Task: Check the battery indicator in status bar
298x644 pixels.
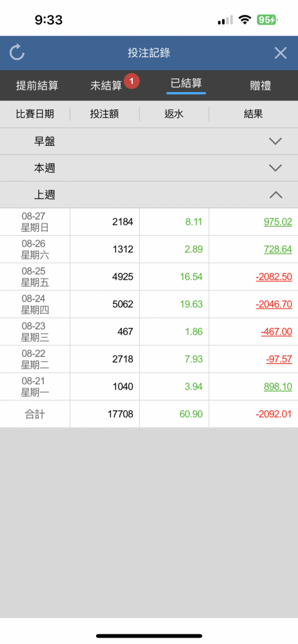Action: click(x=267, y=20)
